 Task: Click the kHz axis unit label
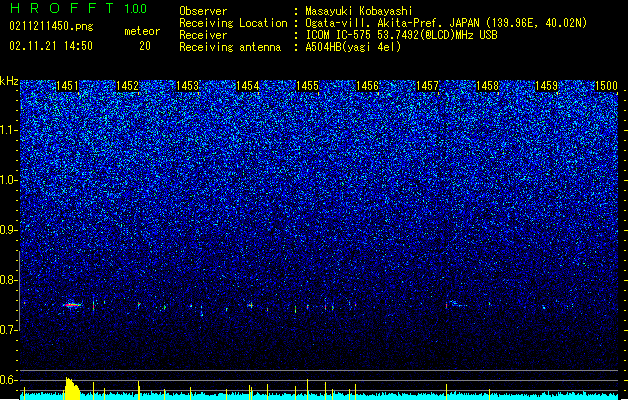tap(9, 81)
